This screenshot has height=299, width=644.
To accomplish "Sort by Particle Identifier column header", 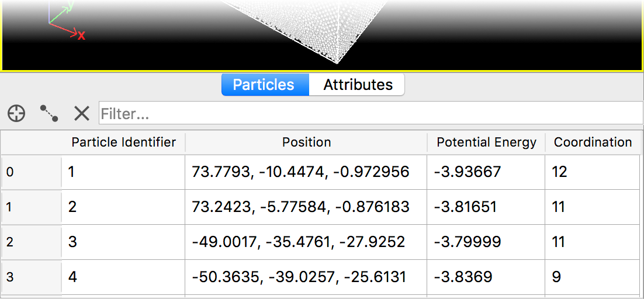I will [123, 142].
